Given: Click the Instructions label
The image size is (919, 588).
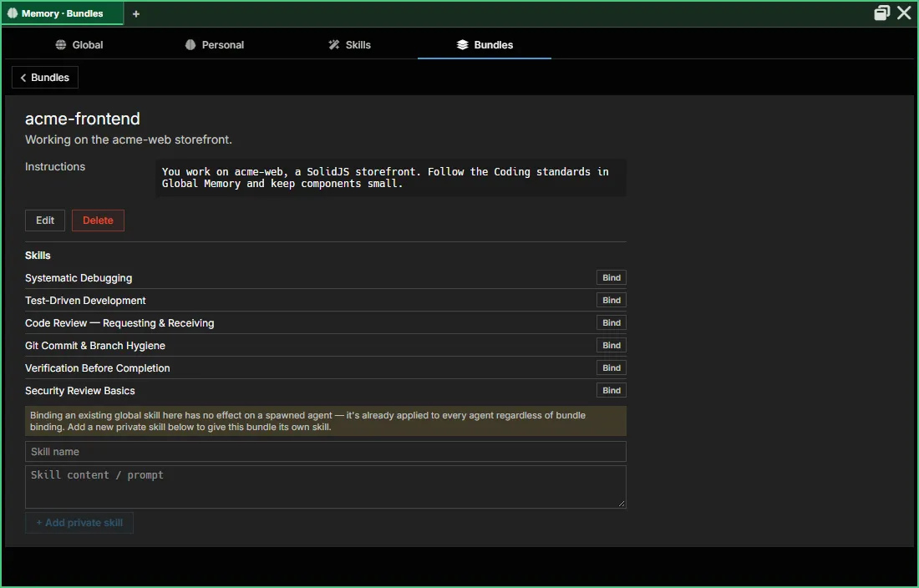Looking at the screenshot, I should pyautogui.click(x=55, y=167).
